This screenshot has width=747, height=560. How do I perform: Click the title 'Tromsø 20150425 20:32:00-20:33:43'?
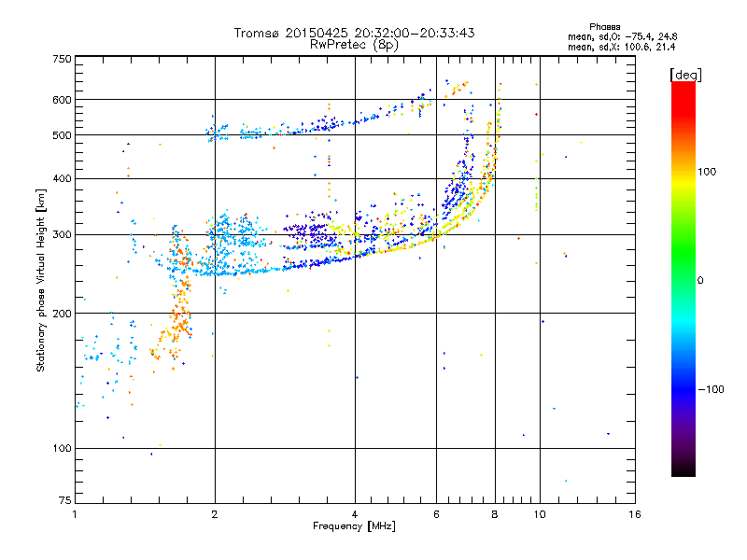(354, 33)
